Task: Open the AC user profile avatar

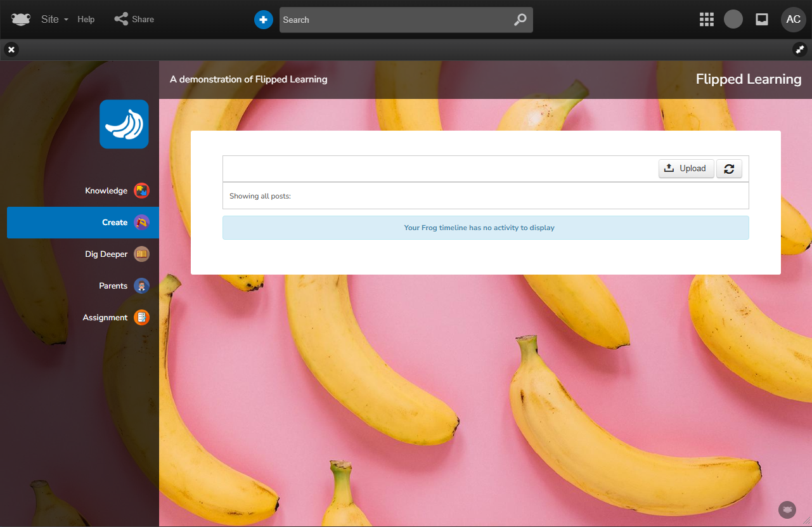Action: (x=793, y=20)
